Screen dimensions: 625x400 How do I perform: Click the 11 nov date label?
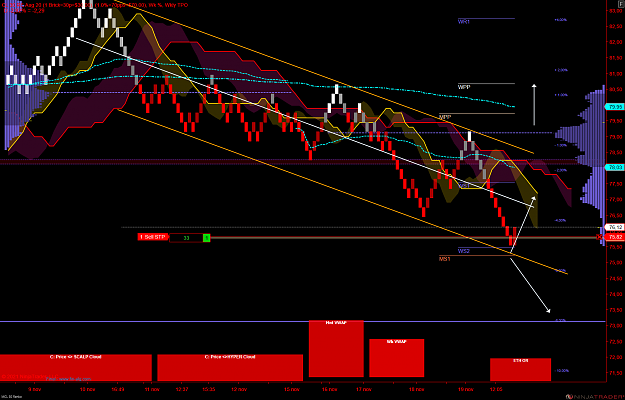[x=152, y=389]
